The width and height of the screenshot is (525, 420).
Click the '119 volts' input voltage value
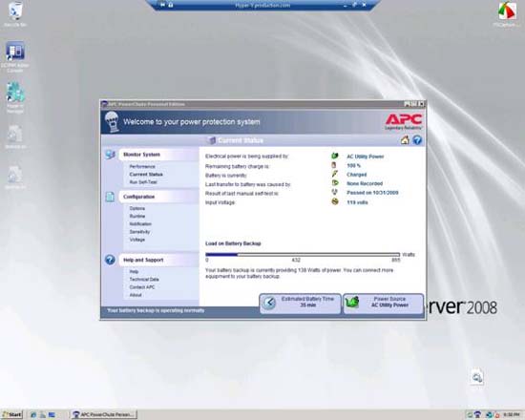357,202
